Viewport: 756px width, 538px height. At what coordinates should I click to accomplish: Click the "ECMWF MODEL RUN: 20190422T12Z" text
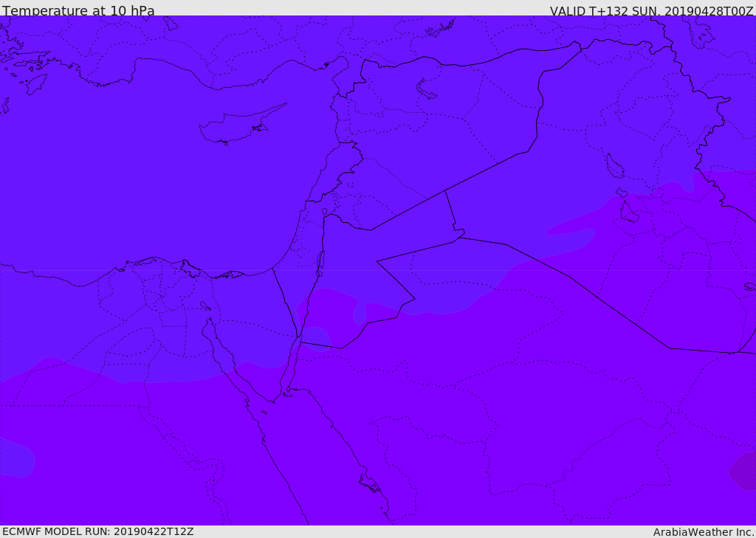pyautogui.click(x=98, y=531)
